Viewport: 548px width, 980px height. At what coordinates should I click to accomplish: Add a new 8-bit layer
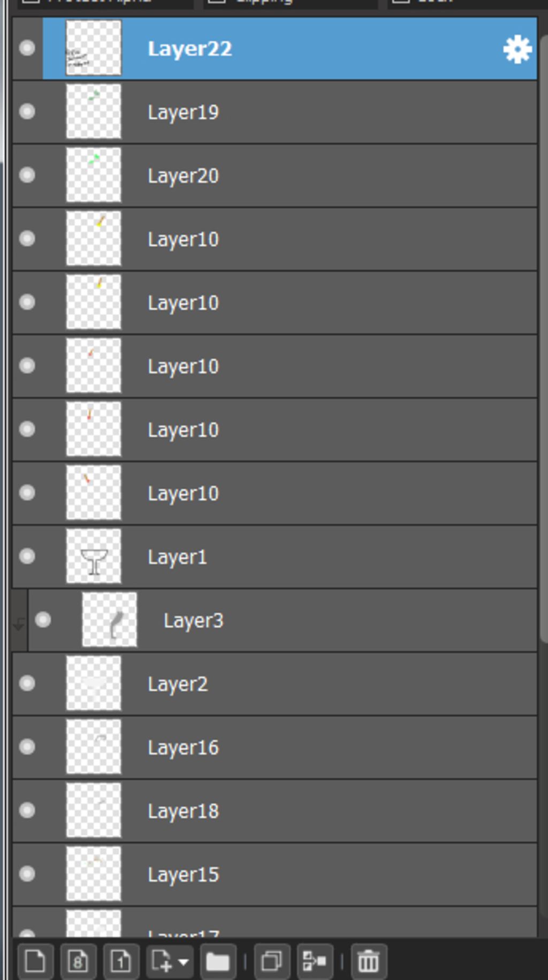coord(78,961)
